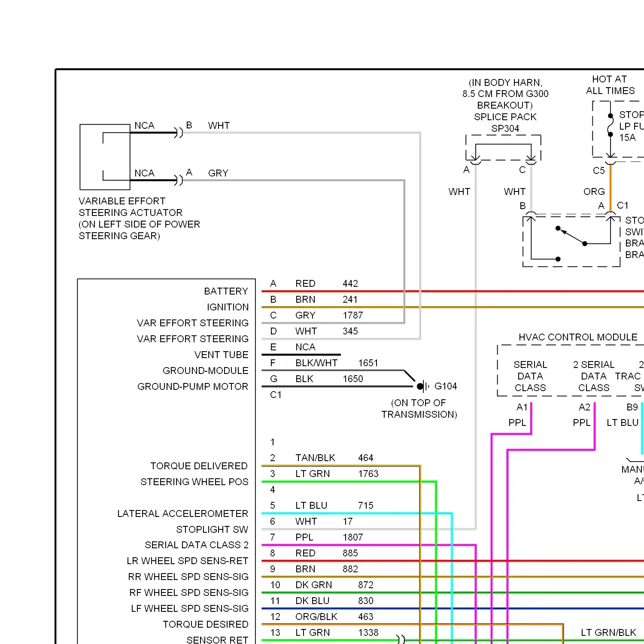Select circuit number 241

pyautogui.click(x=350, y=299)
